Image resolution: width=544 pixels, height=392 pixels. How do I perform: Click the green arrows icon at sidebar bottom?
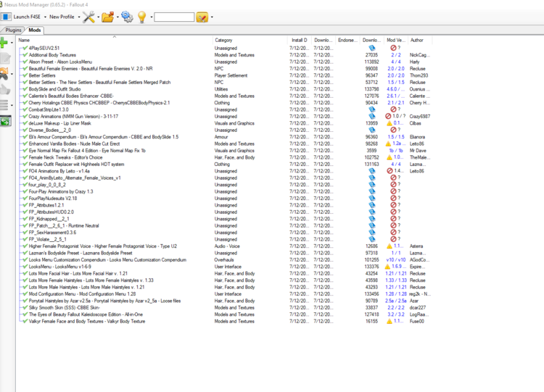(x=5, y=121)
